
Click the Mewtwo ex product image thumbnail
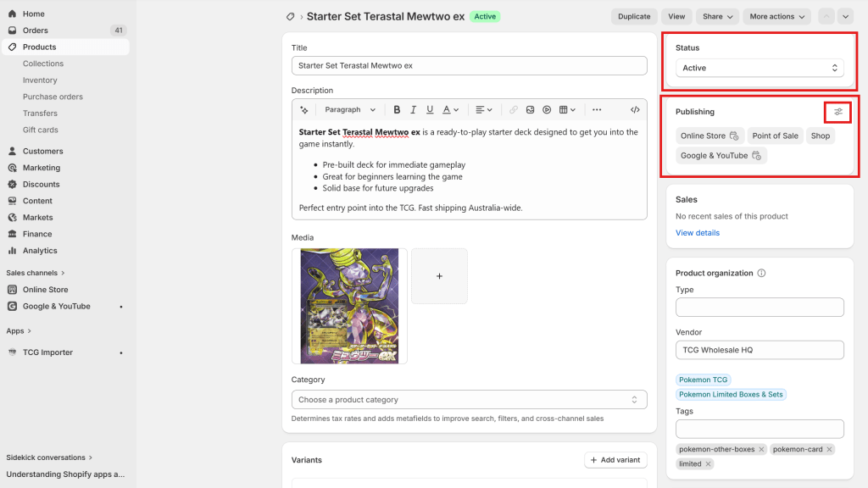[349, 306]
